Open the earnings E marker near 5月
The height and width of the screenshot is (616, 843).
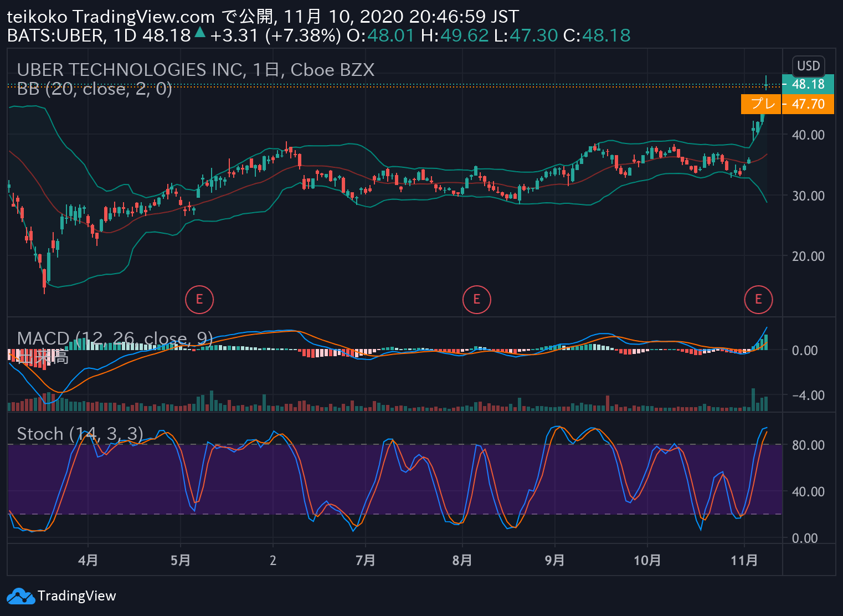[x=199, y=300]
